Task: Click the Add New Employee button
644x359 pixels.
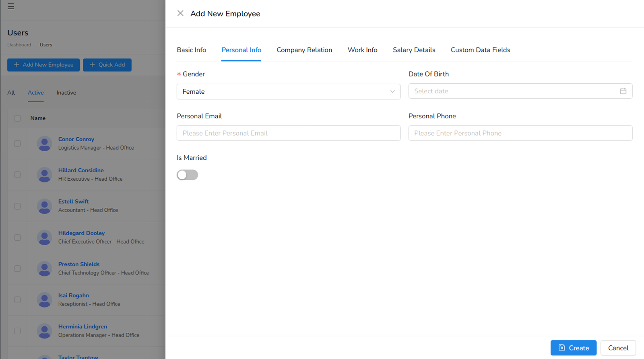Action: pyautogui.click(x=43, y=65)
